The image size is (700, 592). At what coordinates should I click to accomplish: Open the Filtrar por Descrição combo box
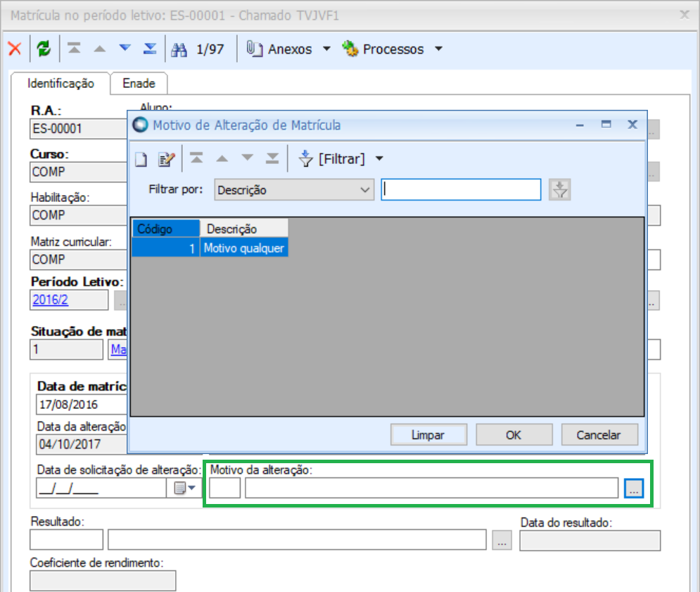tap(294, 190)
